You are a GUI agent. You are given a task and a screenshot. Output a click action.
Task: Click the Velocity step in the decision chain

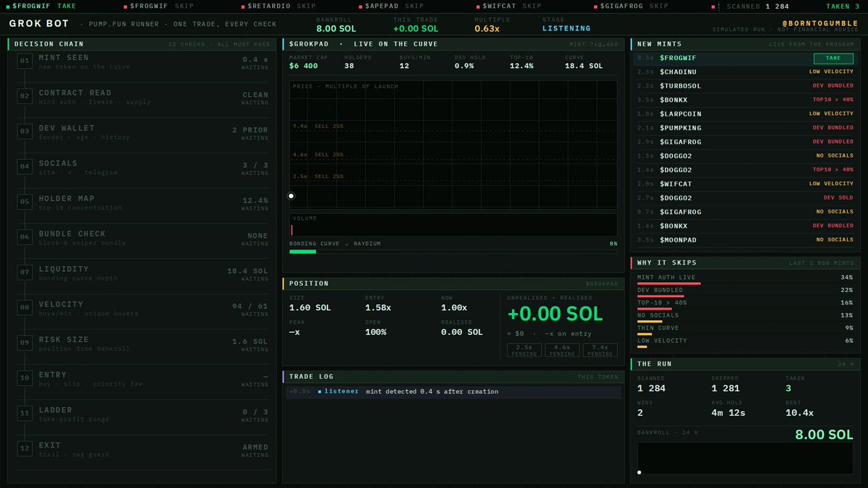coord(143,308)
